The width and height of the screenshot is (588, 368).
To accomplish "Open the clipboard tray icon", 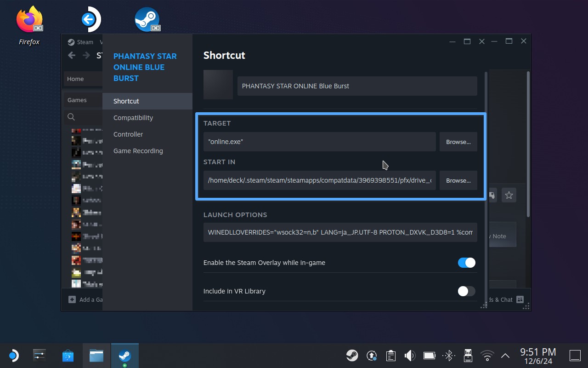I will 390,355.
